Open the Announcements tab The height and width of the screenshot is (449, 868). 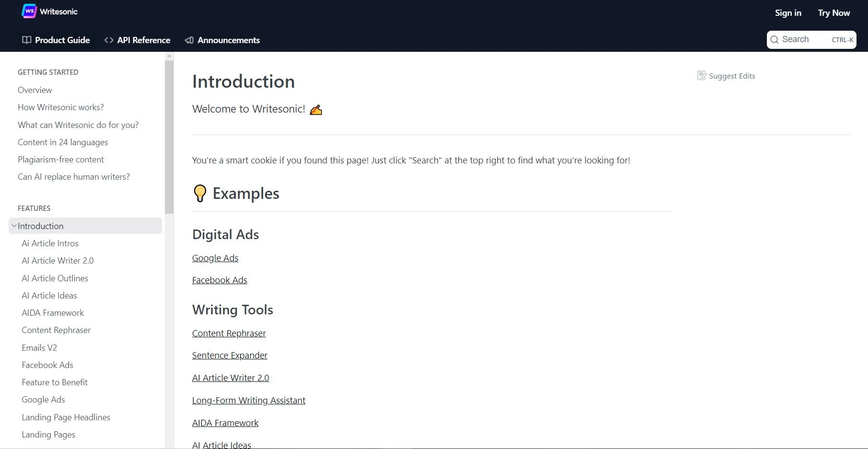pyautogui.click(x=222, y=40)
